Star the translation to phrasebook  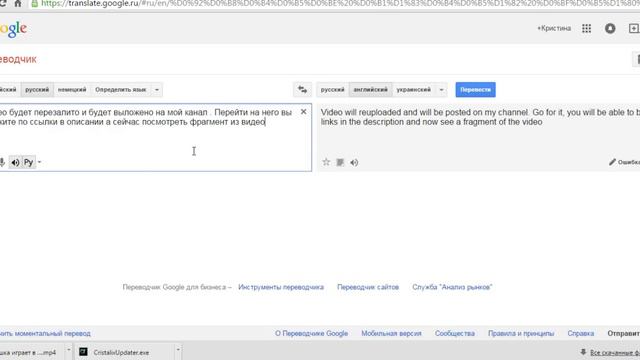[x=326, y=162]
